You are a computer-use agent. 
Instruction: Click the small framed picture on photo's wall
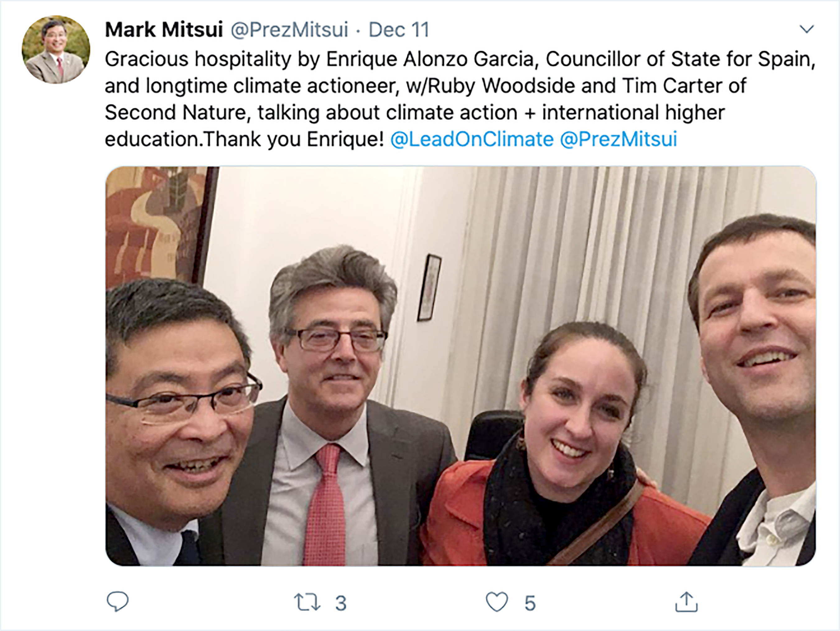pyautogui.click(x=429, y=287)
